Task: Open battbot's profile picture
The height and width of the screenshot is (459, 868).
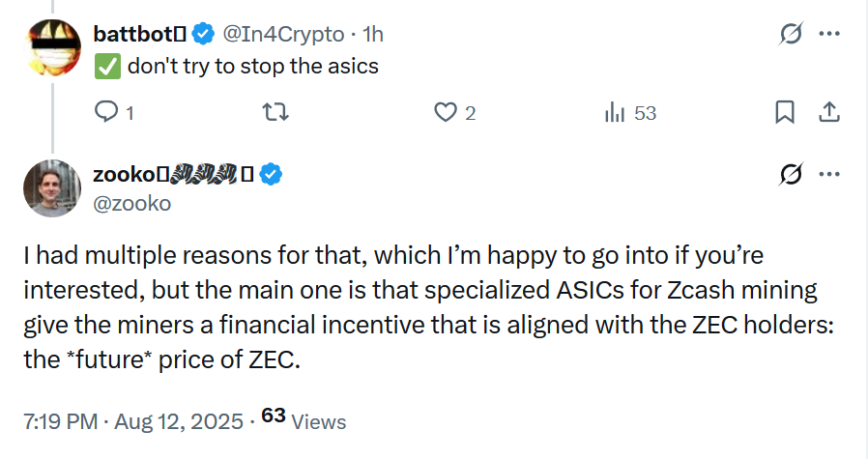Action: [x=52, y=47]
